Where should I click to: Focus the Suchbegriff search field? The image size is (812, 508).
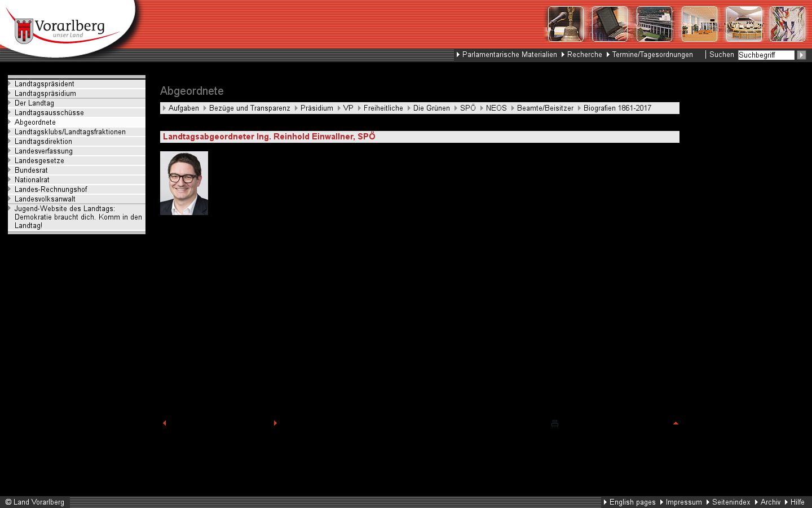[x=766, y=55]
